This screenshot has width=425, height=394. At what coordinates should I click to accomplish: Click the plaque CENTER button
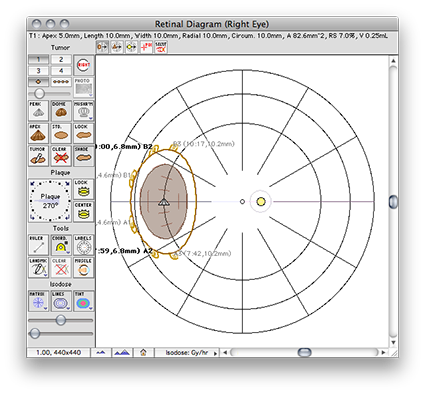(84, 212)
